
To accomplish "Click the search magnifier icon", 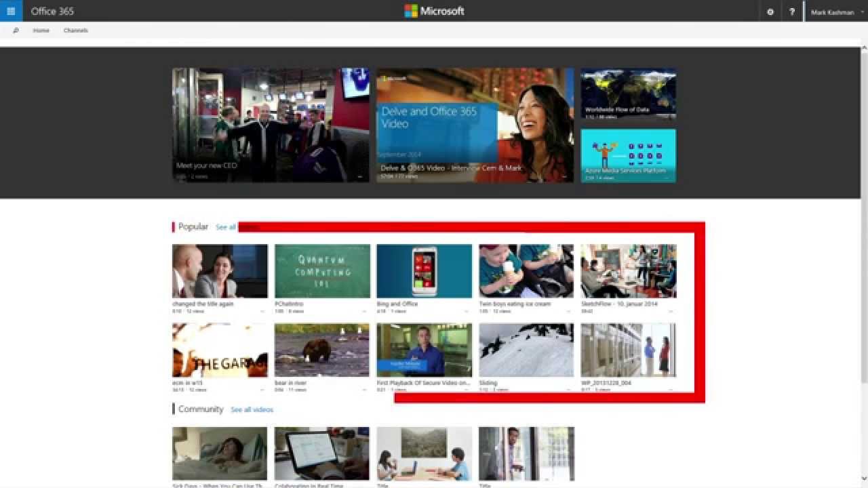I will pos(16,30).
